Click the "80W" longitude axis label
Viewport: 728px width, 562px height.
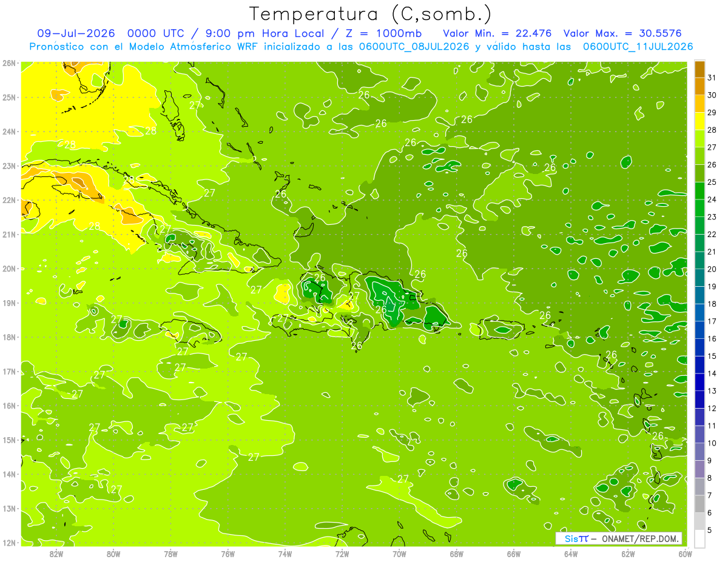tap(113, 554)
